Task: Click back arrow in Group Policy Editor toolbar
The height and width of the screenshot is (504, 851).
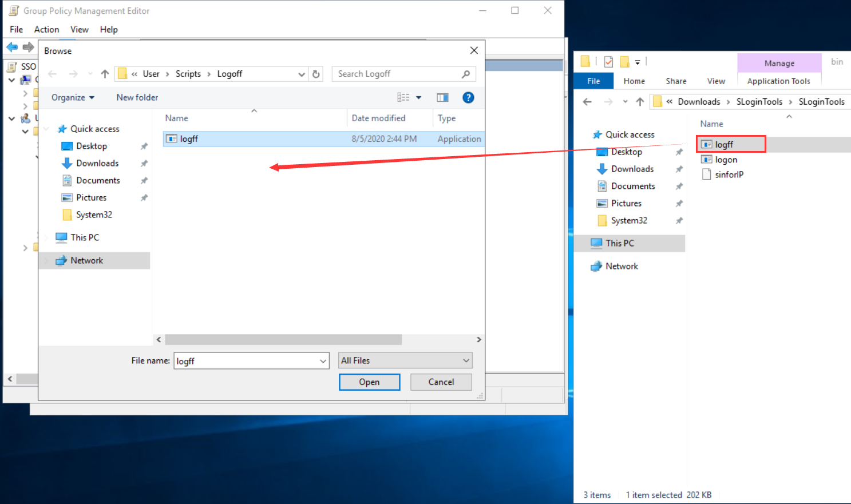Action: click(12, 47)
